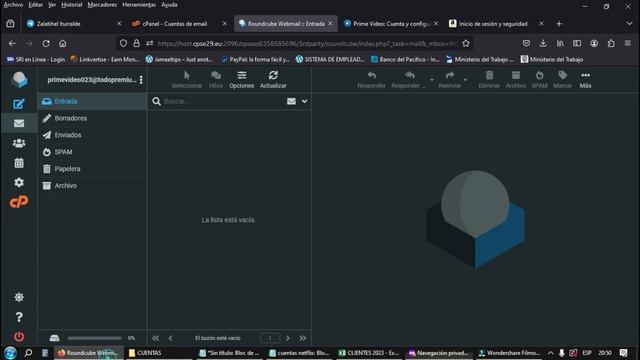Open the CLIENTES 2023 Excel taskbar item
The image size is (640, 360).
369,353
